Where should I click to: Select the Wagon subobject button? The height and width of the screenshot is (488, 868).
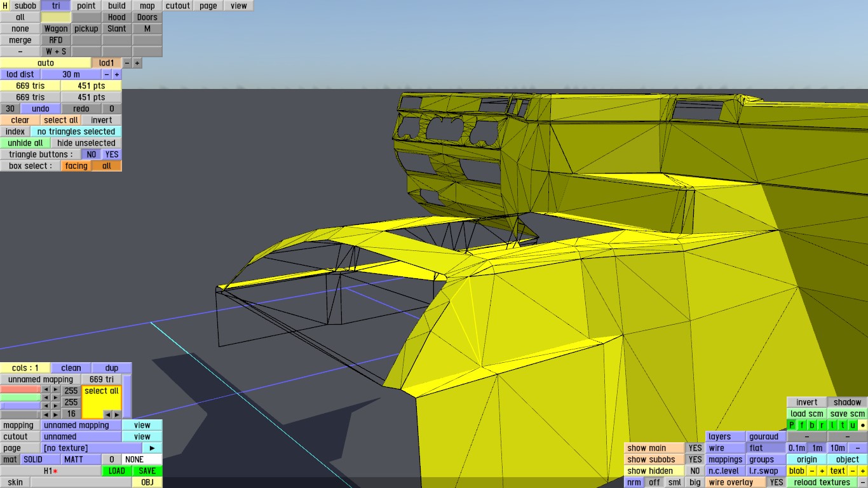[x=56, y=29]
